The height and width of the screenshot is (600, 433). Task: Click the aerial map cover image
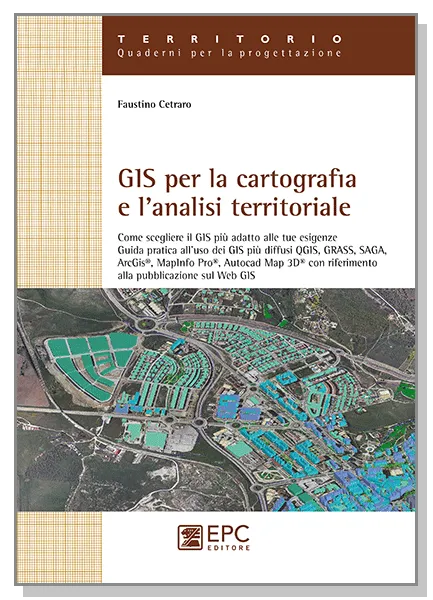click(216, 399)
